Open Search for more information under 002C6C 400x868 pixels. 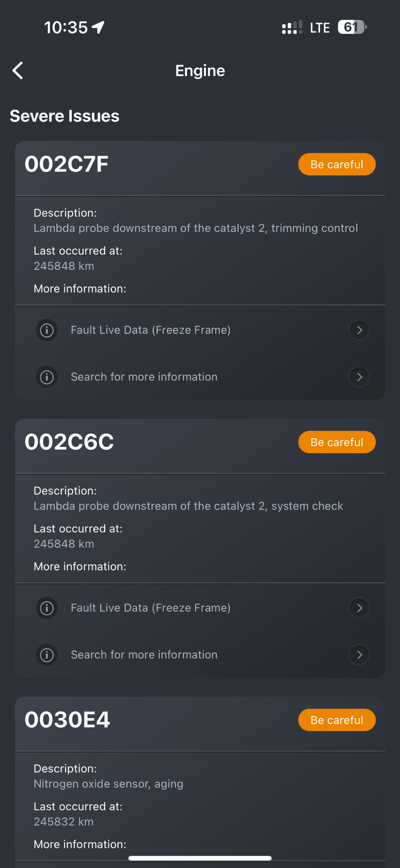click(200, 655)
